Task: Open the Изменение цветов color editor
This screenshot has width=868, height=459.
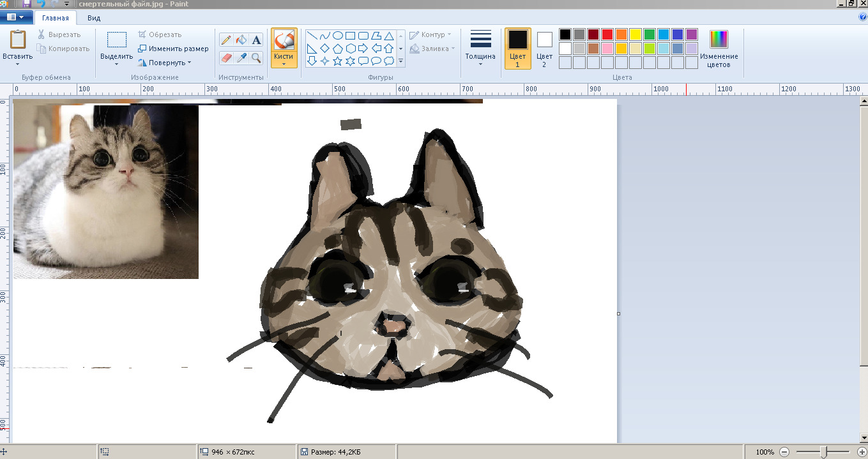Action: pos(719,48)
